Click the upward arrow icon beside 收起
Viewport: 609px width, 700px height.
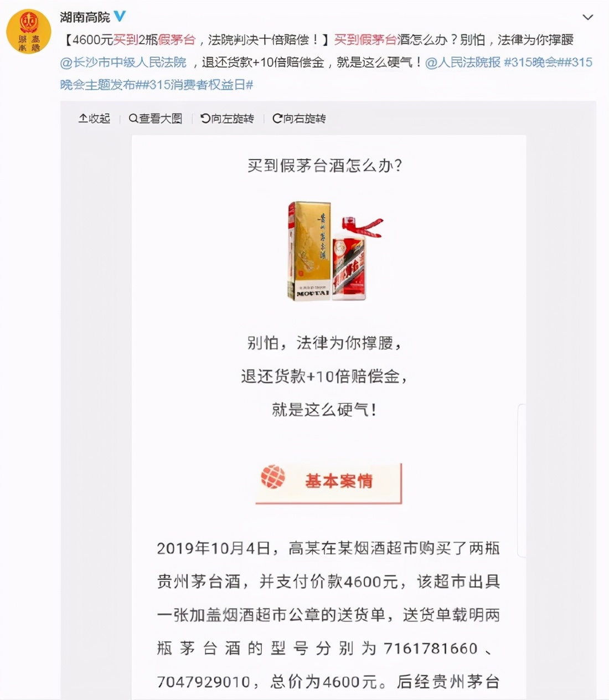pyautogui.click(x=83, y=119)
